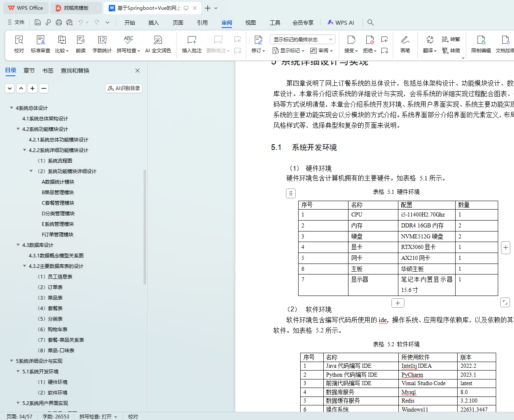Image resolution: width=514 pixels, height=420 pixels.
Task: Open the 引用 ribbon tab
Action: pos(202,23)
